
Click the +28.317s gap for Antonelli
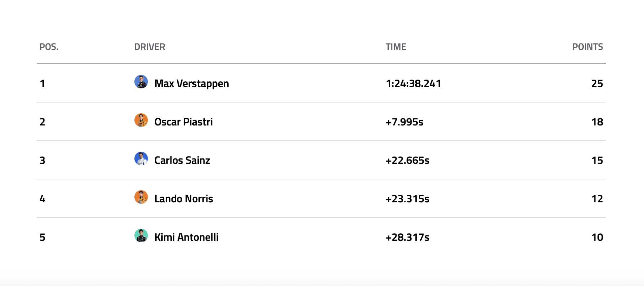(407, 237)
